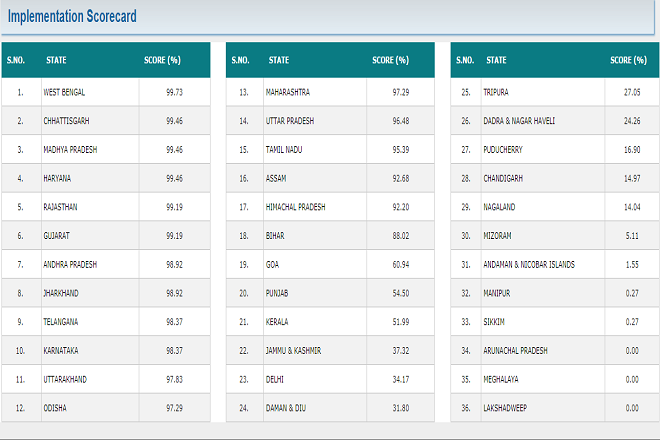Click the SCORE (%) header in middle table
The height and width of the screenshot is (440, 660).
pyautogui.click(x=390, y=61)
